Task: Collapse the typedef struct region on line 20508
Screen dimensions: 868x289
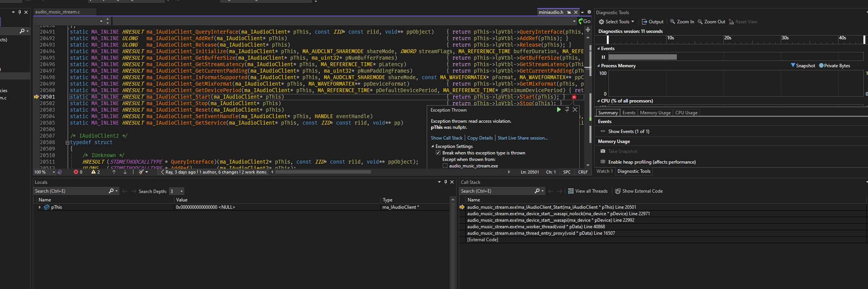Action: click(67, 143)
